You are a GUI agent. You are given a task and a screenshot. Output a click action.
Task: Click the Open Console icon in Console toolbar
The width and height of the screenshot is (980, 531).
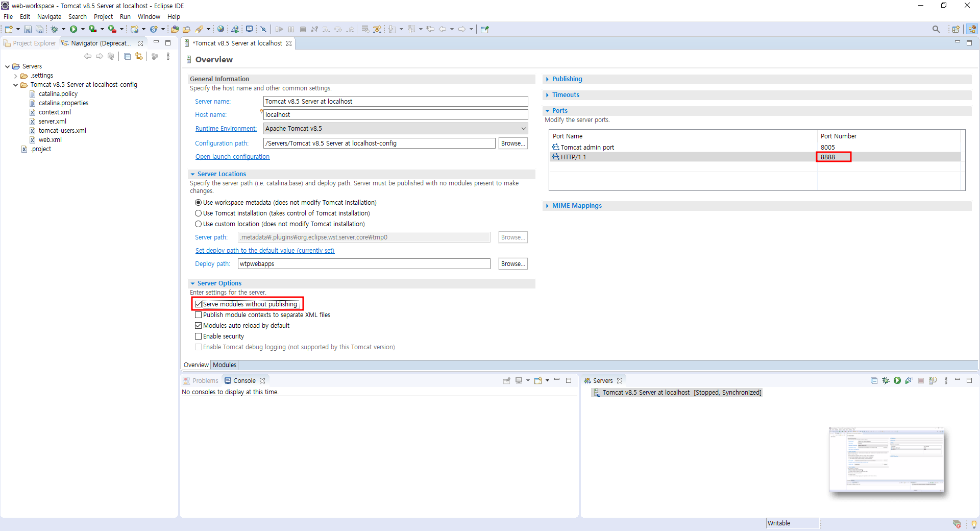tap(538, 380)
